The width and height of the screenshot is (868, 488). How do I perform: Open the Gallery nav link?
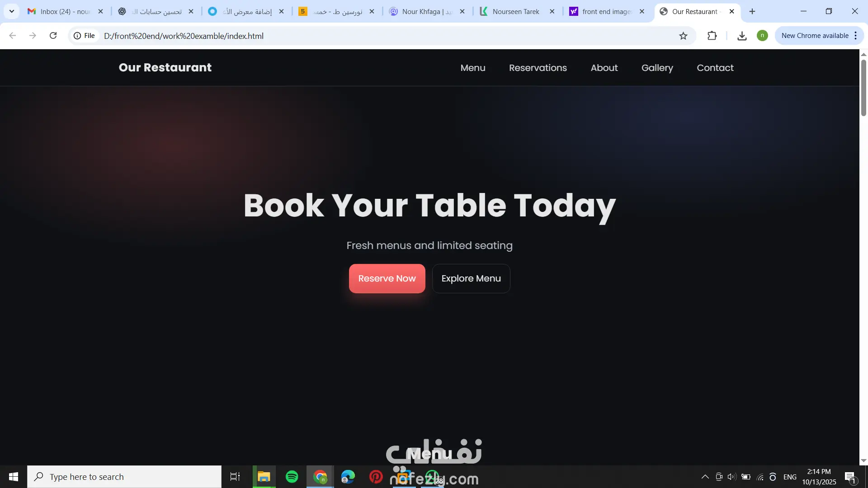[657, 68]
